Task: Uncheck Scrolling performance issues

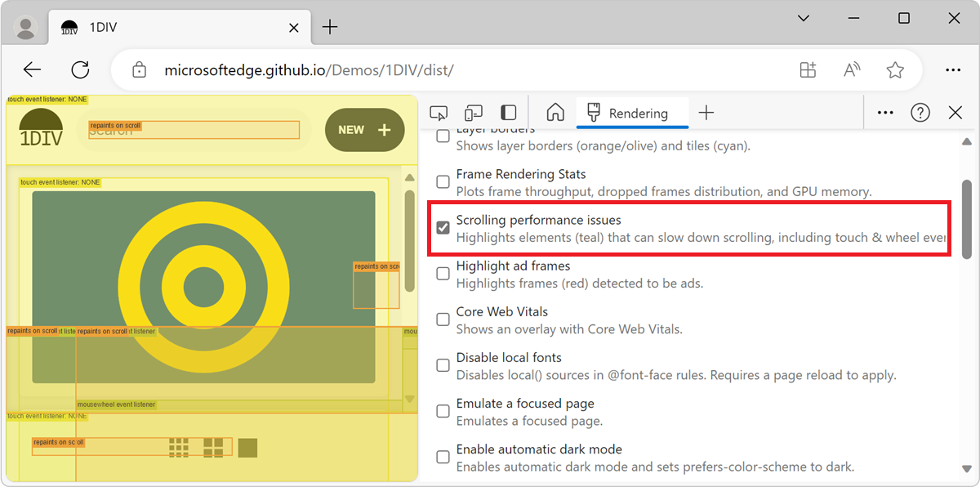Action: coord(443,228)
